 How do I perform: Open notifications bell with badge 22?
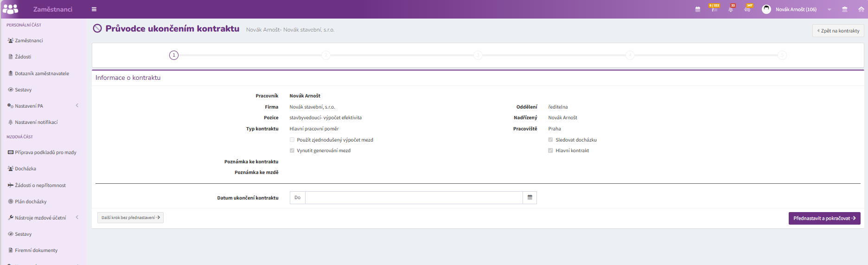tap(731, 8)
